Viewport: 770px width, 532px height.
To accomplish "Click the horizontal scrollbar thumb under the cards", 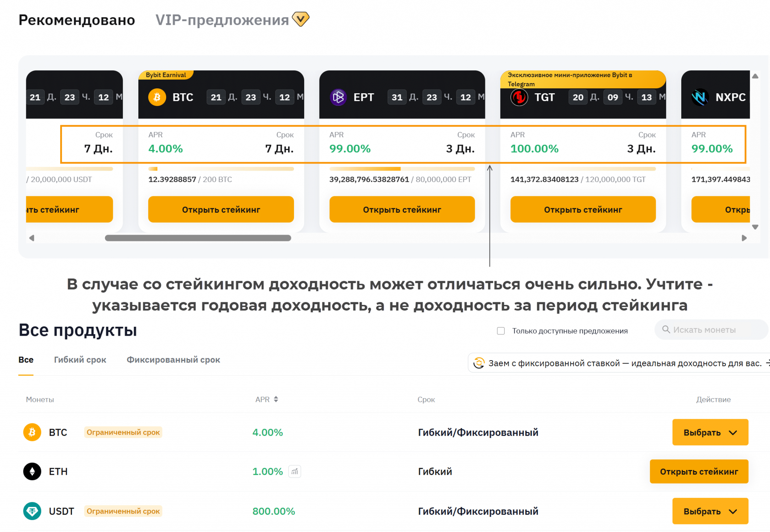I will pyautogui.click(x=198, y=238).
